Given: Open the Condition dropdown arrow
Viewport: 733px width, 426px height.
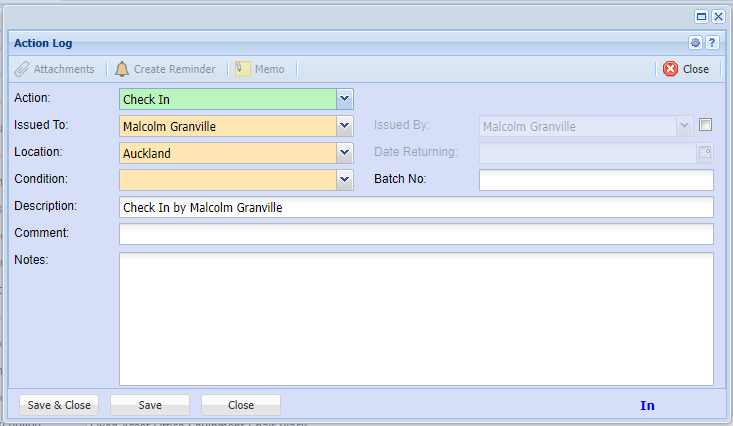Looking at the screenshot, I should click(x=345, y=180).
